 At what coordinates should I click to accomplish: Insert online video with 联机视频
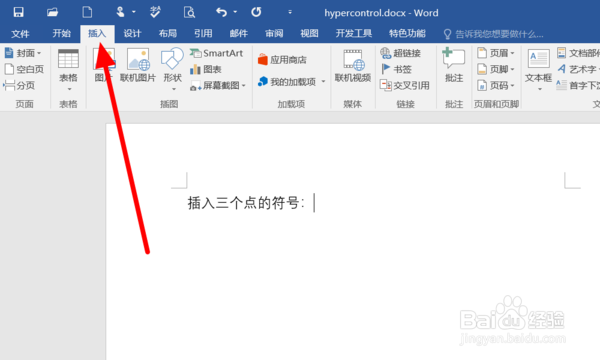tap(353, 65)
